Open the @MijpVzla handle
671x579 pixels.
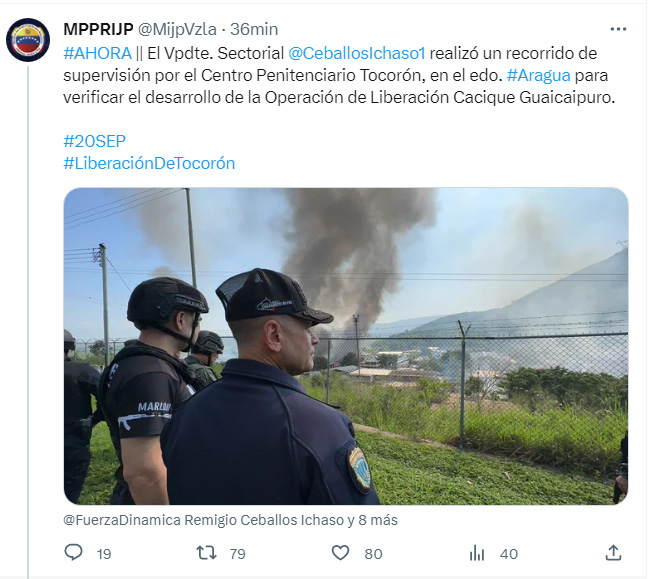177,30
